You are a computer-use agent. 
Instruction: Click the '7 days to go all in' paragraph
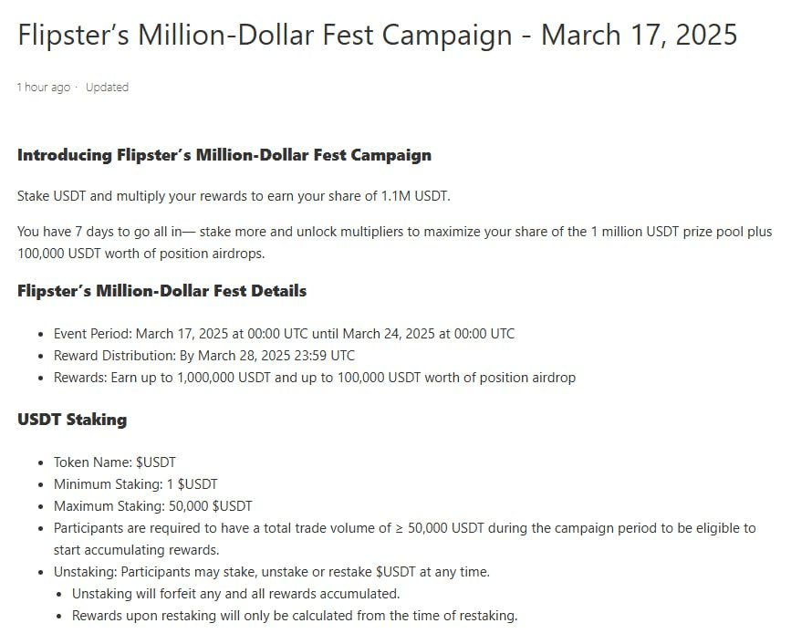tap(395, 243)
